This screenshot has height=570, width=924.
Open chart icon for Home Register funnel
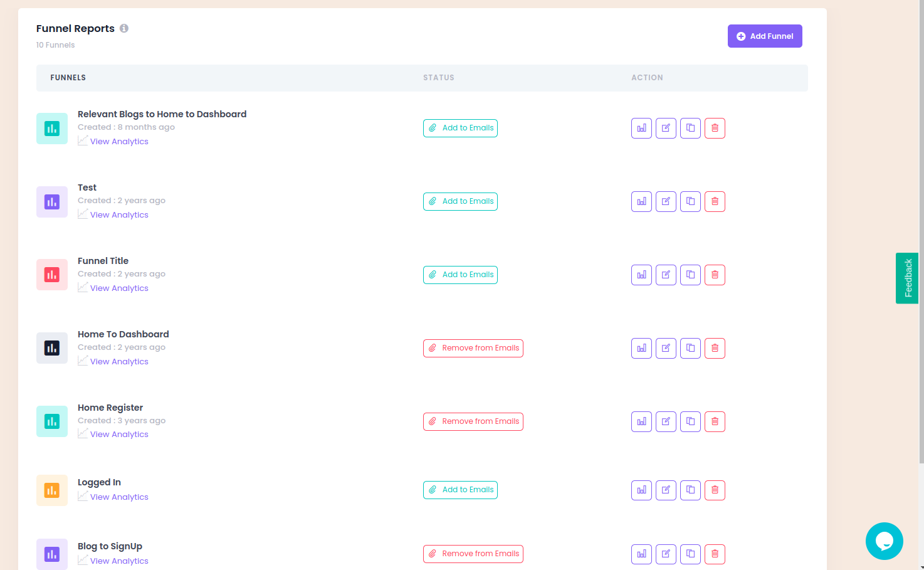coord(641,421)
